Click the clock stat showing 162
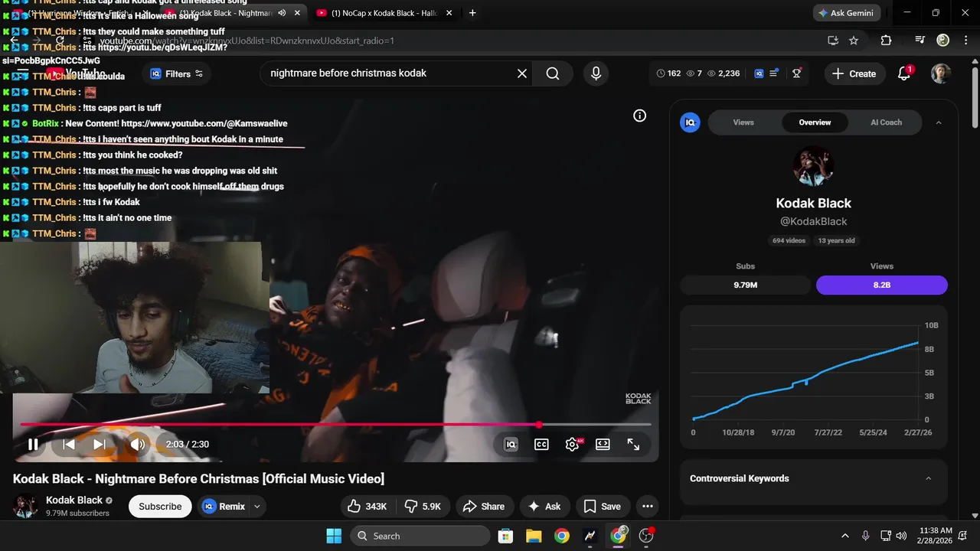 pyautogui.click(x=668, y=73)
